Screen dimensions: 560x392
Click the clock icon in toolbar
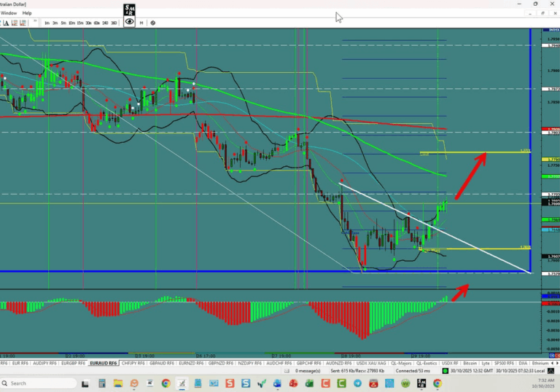point(153,23)
